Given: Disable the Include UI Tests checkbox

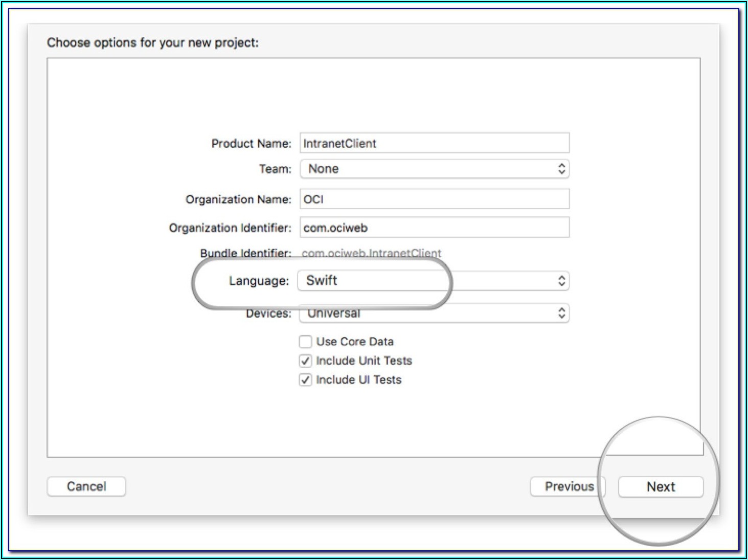Looking at the screenshot, I should (306, 380).
